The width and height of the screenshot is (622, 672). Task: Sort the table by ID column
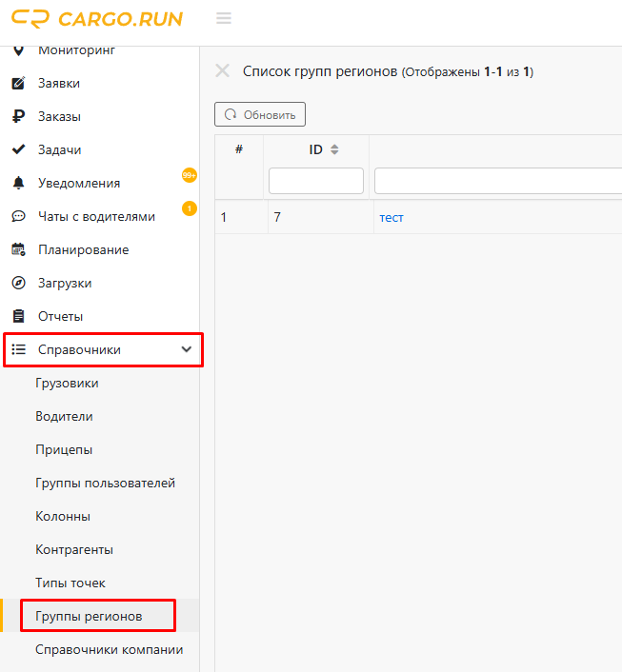334,149
